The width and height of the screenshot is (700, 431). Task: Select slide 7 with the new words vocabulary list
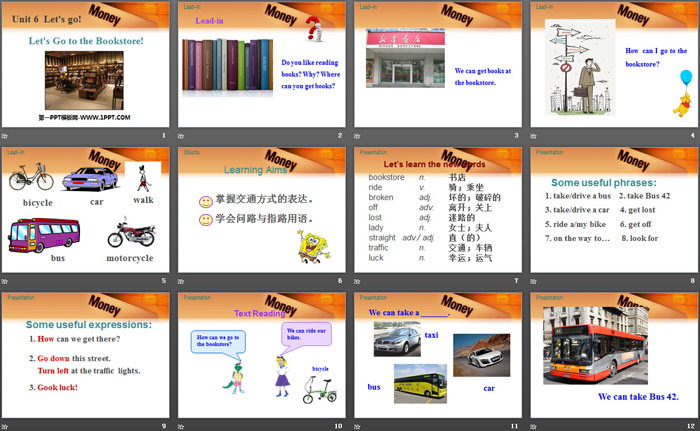pyautogui.click(x=437, y=210)
